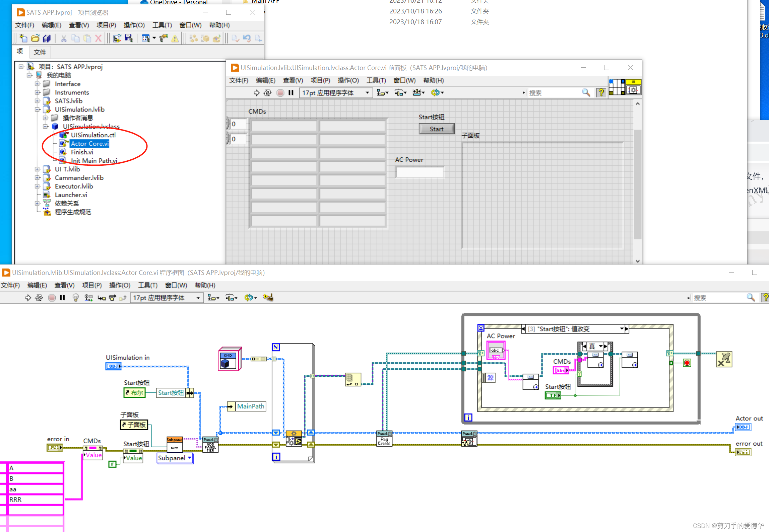Image resolution: width=769 pixels, height=532 pixels.
Task: Click the front panel Pause button
Action: click(x=291, y=93)
